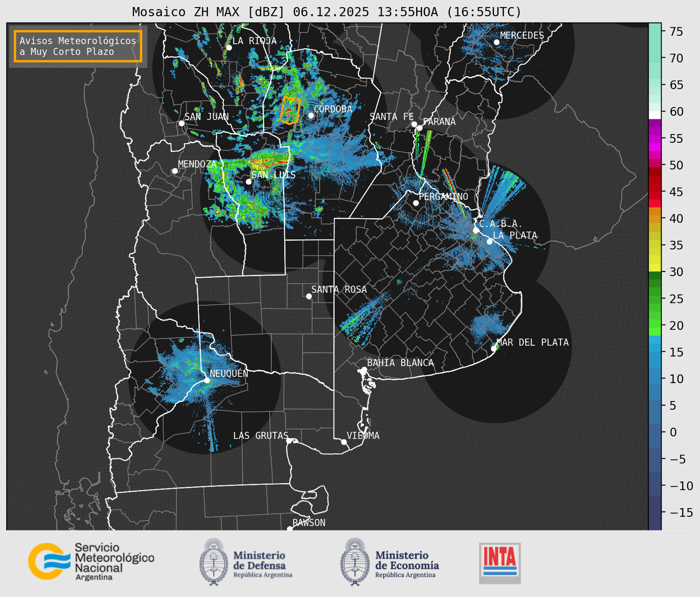Click the MENDOZA city marker dot

(x=175, y=171)
